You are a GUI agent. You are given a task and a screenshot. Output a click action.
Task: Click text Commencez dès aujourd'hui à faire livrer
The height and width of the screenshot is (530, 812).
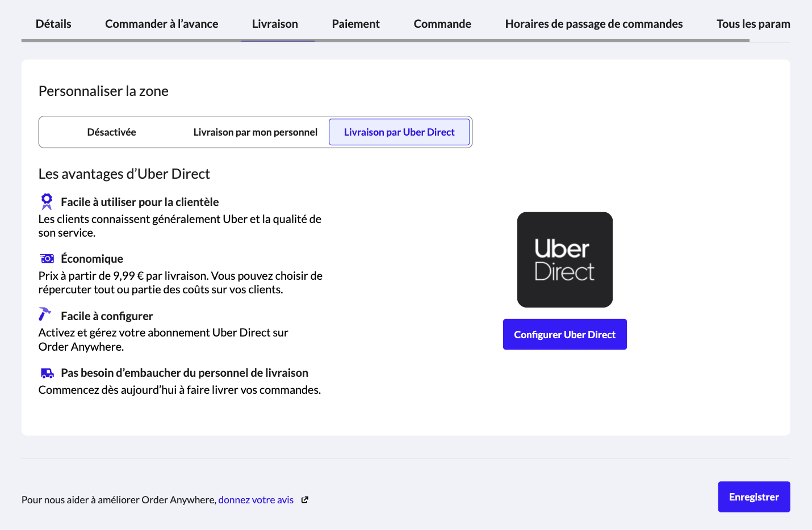point(179,390)
